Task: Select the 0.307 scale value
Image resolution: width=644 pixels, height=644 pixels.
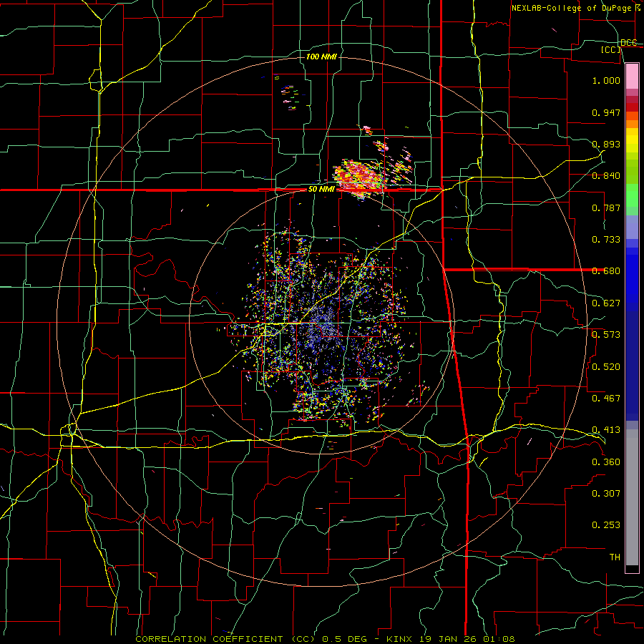Action: coord(606,494)
